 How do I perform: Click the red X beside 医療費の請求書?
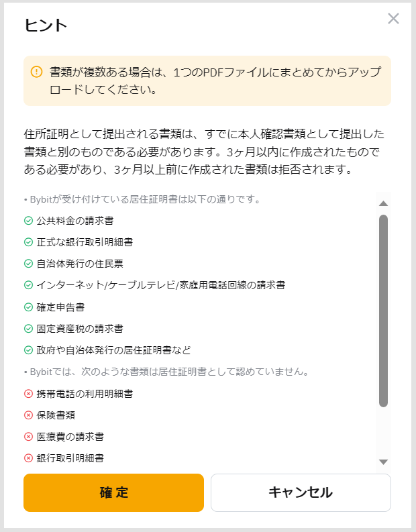coord(28,437)
